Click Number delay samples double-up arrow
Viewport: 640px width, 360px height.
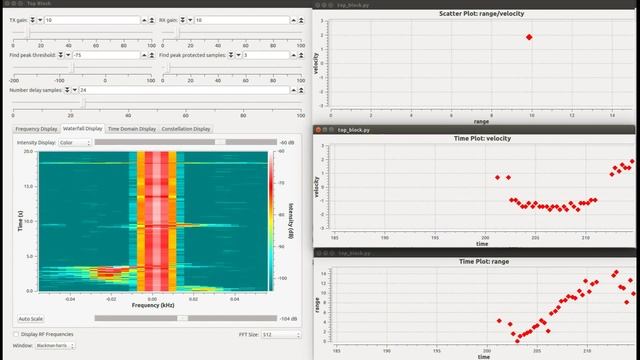(x=301, y=90)
